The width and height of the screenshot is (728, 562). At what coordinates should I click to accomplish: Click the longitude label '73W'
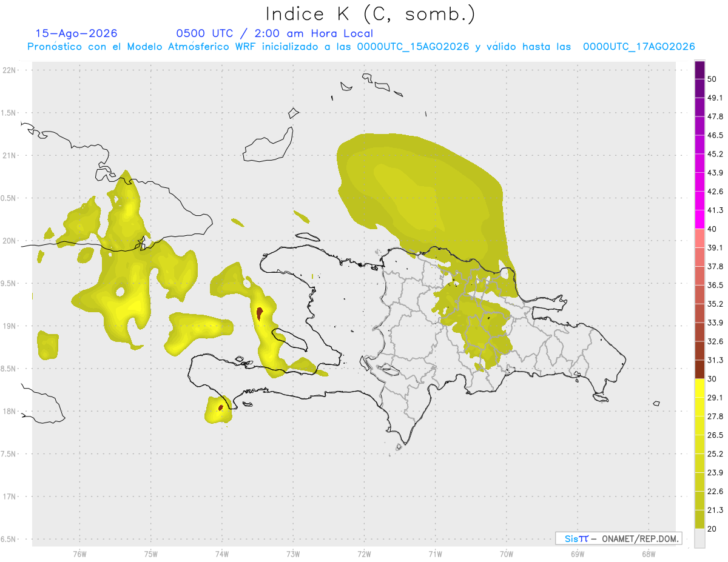click(x=293, y=554)
